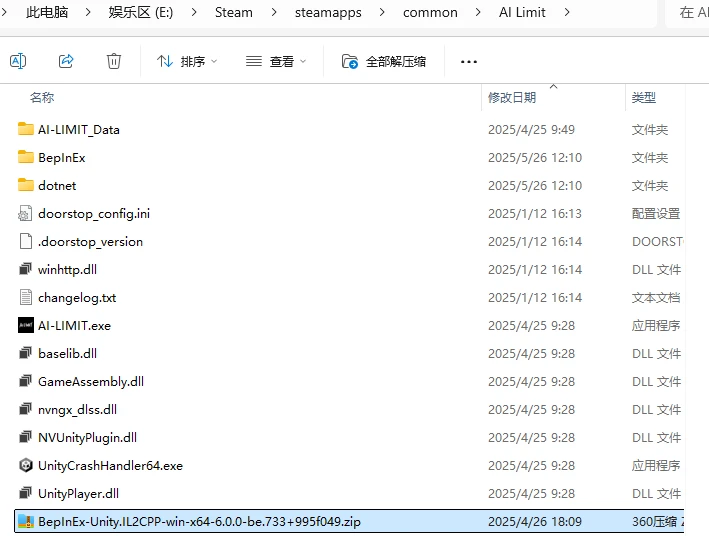Select the NVUnityPlugin.dll file icon
This screenshot has width=709, height=536.
click(x=25, y=437)
